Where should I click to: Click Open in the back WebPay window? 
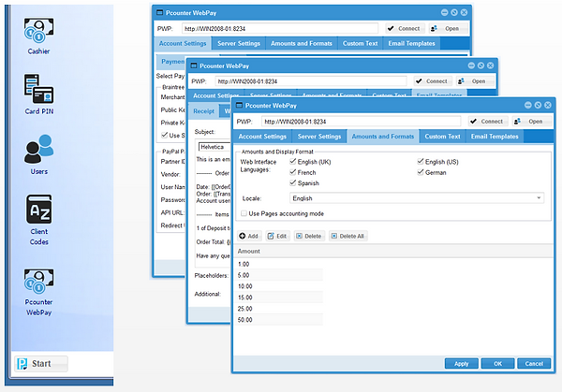pyautogui.click(x=447, y=29)
